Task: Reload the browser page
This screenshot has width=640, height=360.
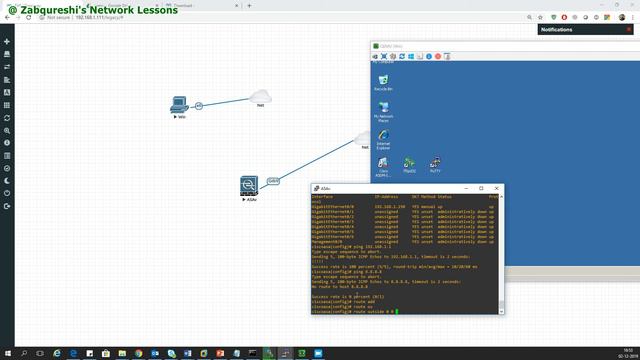Action: coord(29,18)
